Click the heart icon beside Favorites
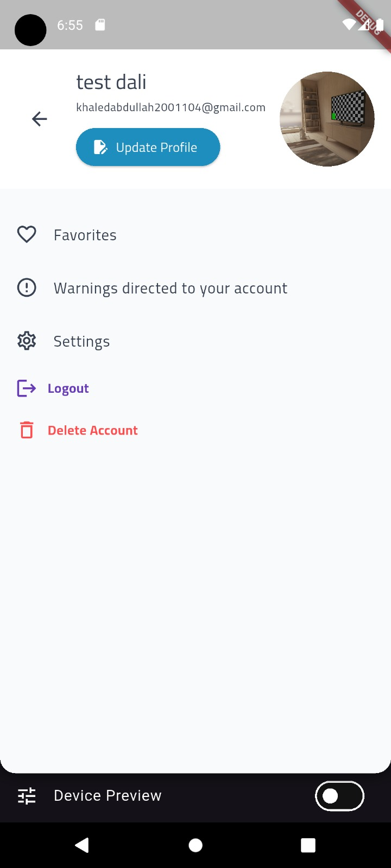Image resolution: width=391 pixels, height=868 pixels. (x=27, y=234)
